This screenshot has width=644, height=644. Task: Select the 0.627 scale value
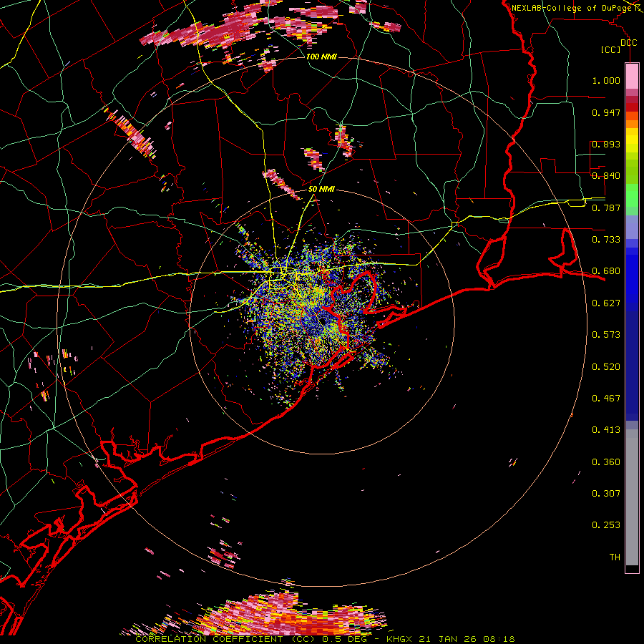point(606,303)
